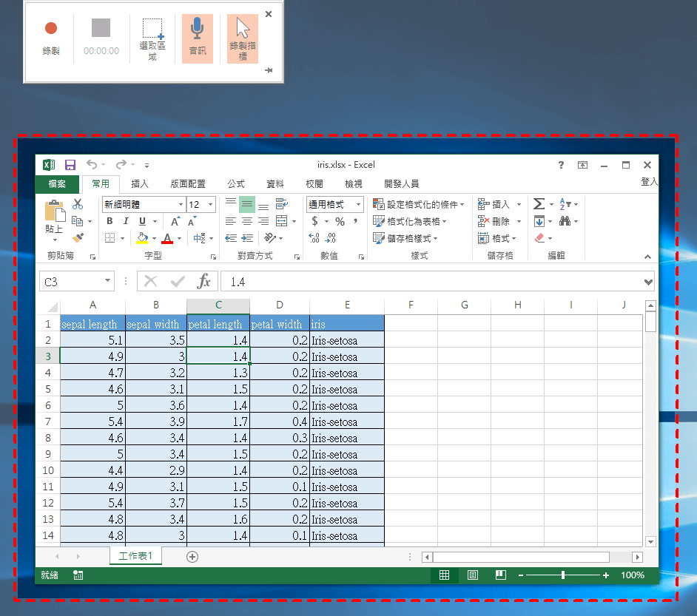Toggle the 錄製指標 record pointer option

pos(243,38)
